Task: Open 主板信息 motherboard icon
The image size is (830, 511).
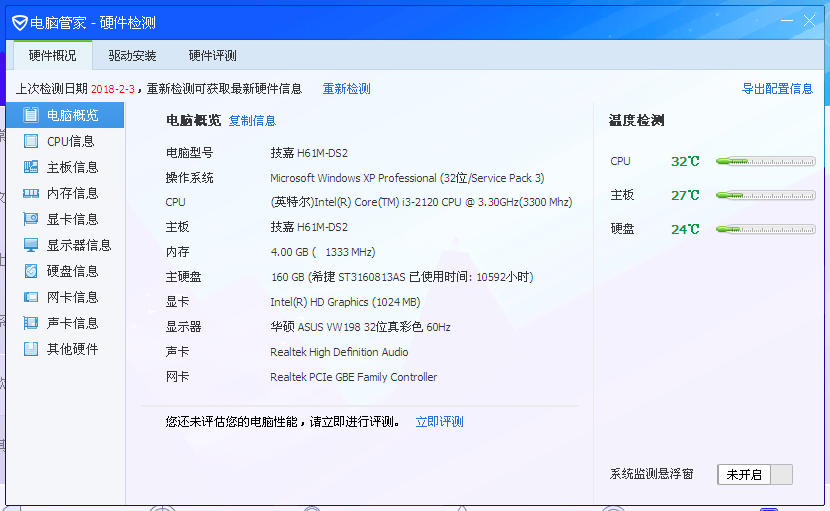Action: click(31, 167)
